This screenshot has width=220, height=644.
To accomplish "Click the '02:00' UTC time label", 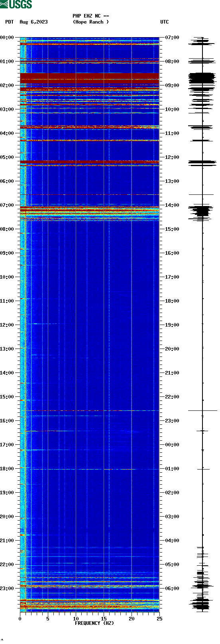I will (x=172, y=493).
